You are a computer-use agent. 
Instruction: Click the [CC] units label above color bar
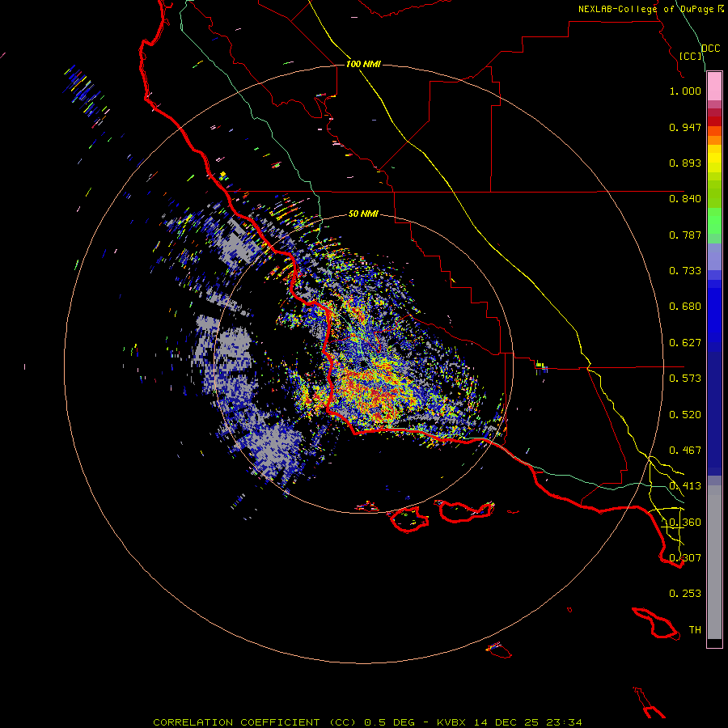(691, 56)
